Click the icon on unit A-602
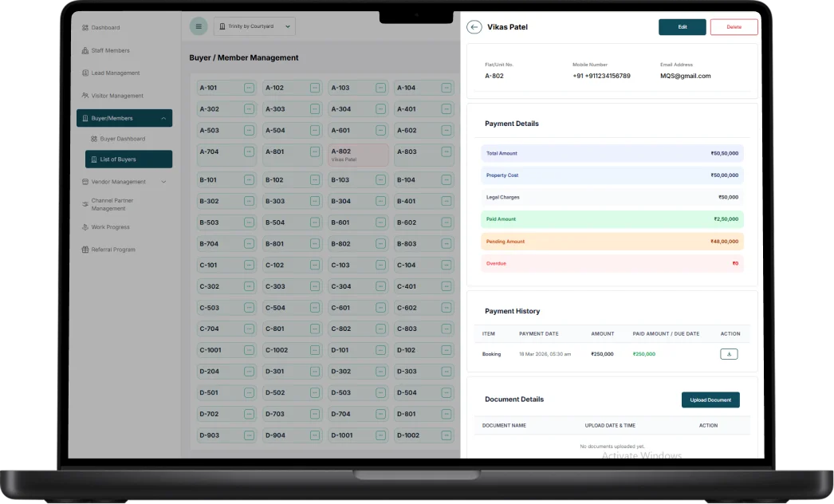Viewport: 834px width, 504px height. click(x=447, y=131)
